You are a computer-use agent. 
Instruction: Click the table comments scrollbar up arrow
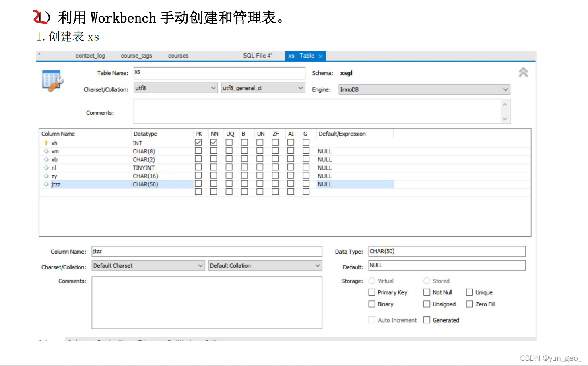click(x=505, y=104)
